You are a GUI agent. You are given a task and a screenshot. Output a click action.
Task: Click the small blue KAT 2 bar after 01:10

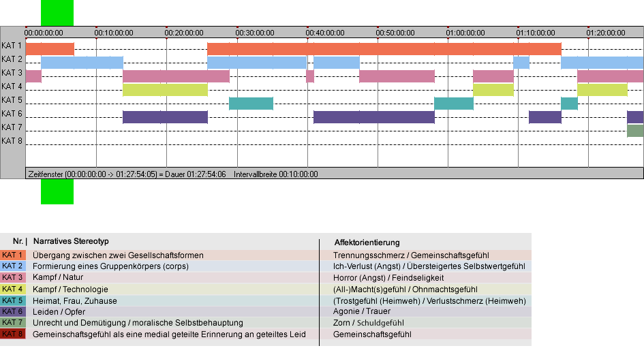[x=521, y=63]
